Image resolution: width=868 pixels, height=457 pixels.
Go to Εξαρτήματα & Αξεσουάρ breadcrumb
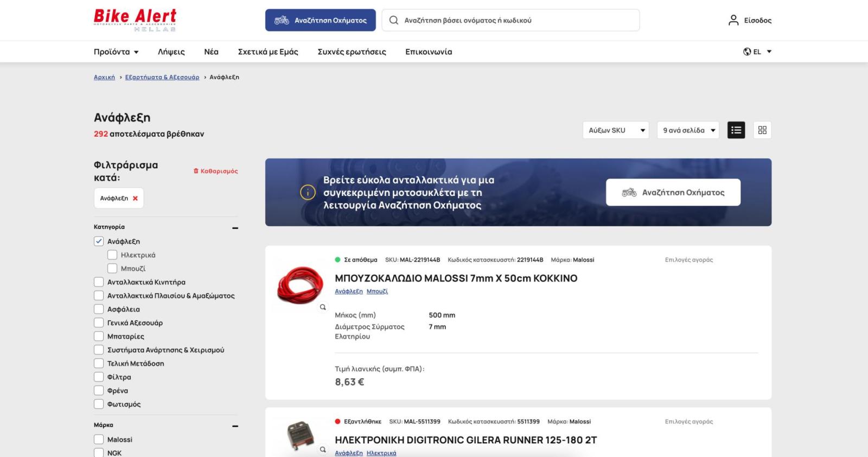tap(162, 77)
